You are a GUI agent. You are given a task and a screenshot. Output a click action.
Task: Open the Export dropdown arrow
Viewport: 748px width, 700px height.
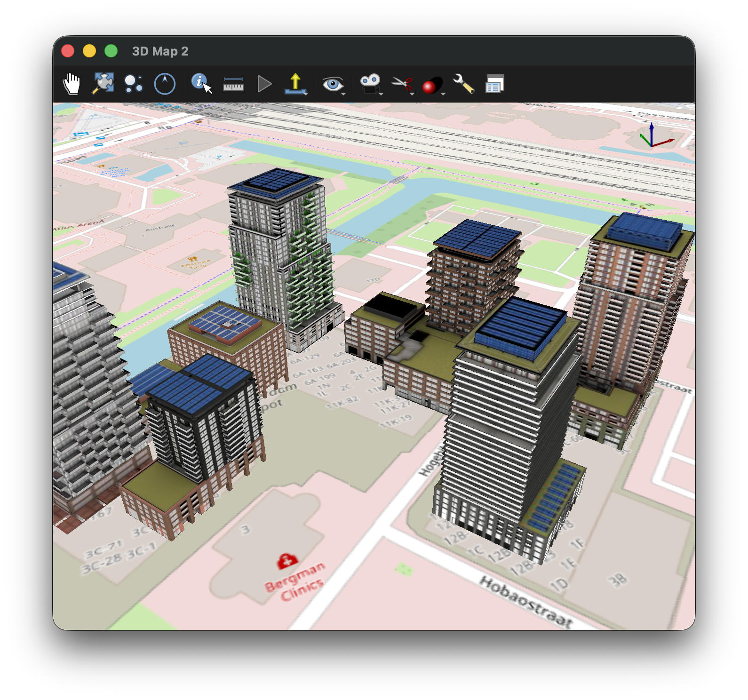(x=306, y=94)
